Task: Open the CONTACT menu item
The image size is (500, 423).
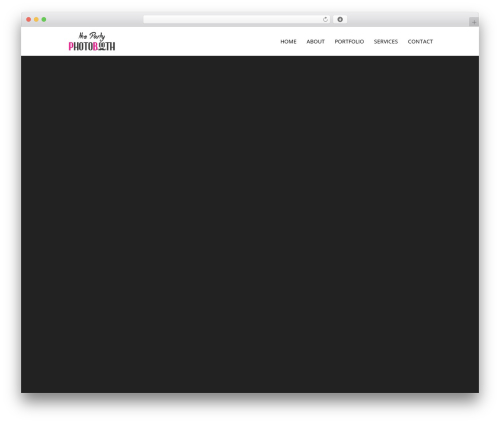Action: pyautogui.click(x=420, y=42)
